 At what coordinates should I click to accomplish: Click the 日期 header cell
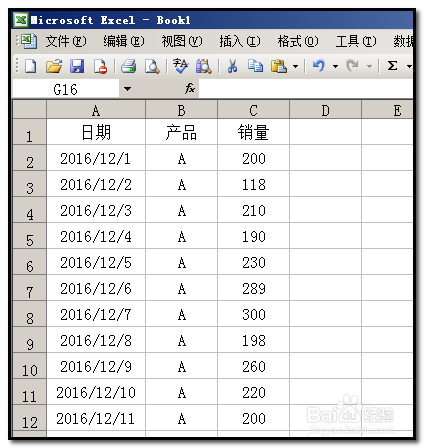96,132
